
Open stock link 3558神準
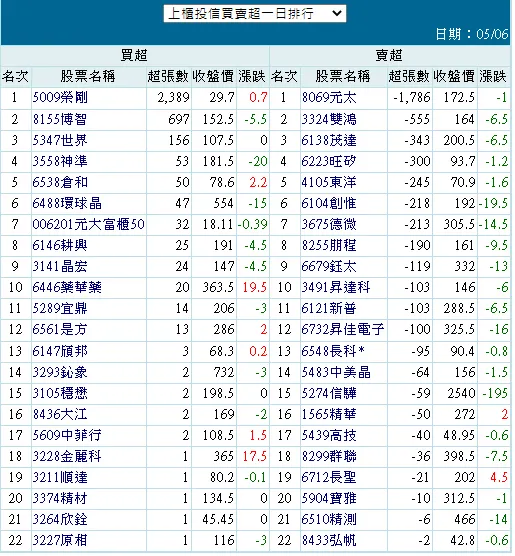tap(60, 161)
